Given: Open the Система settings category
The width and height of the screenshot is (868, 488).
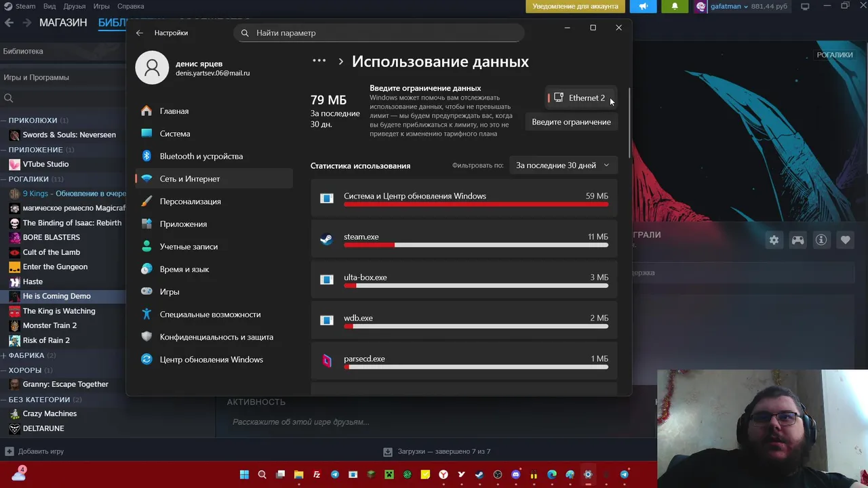Looking at the screenshot, I should point(214,134).
